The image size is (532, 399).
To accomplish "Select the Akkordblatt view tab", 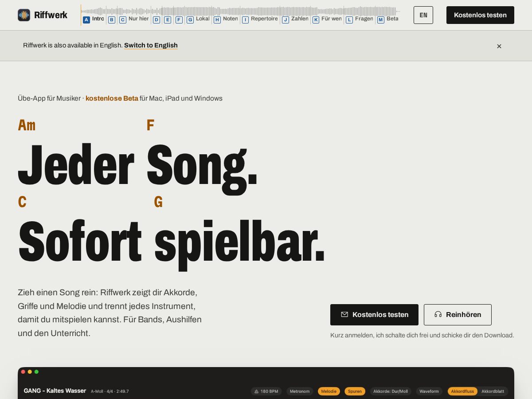I will pyautogui.click(x=493, y=391).
